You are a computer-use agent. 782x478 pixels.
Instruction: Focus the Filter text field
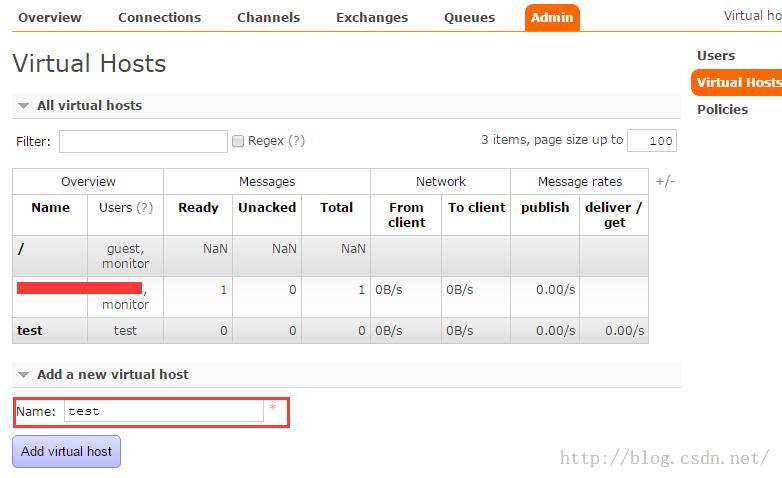tap(143, 141)
